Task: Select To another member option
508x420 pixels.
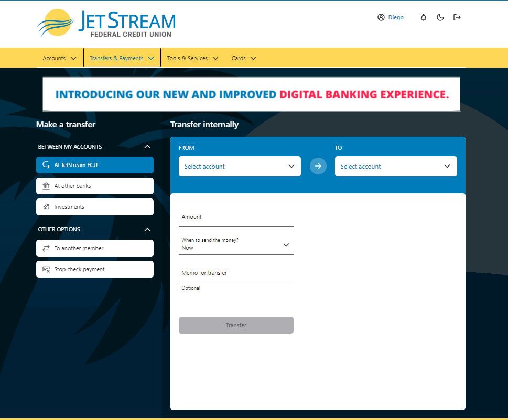Action: coord(94,248)
